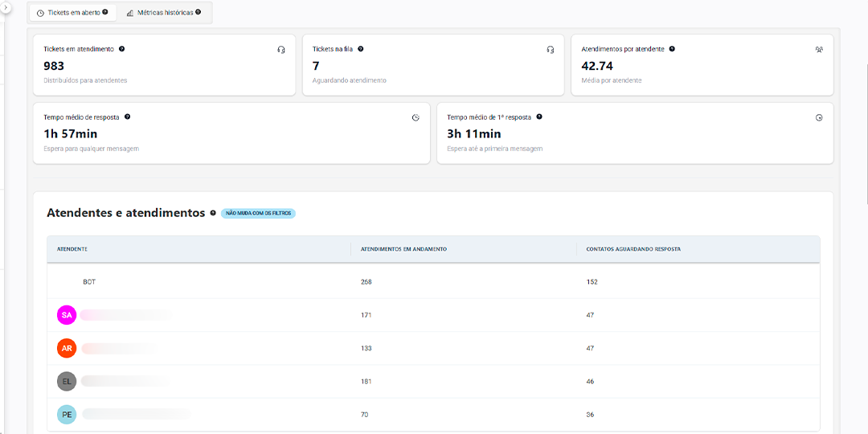
Task: Click headset icon in Tickets na fila card
Action: (x=551, y=50)
